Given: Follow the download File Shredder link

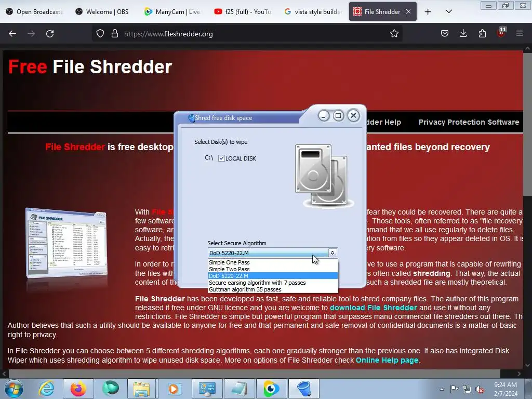Looking at the screenshot, I should click(373, 308).
